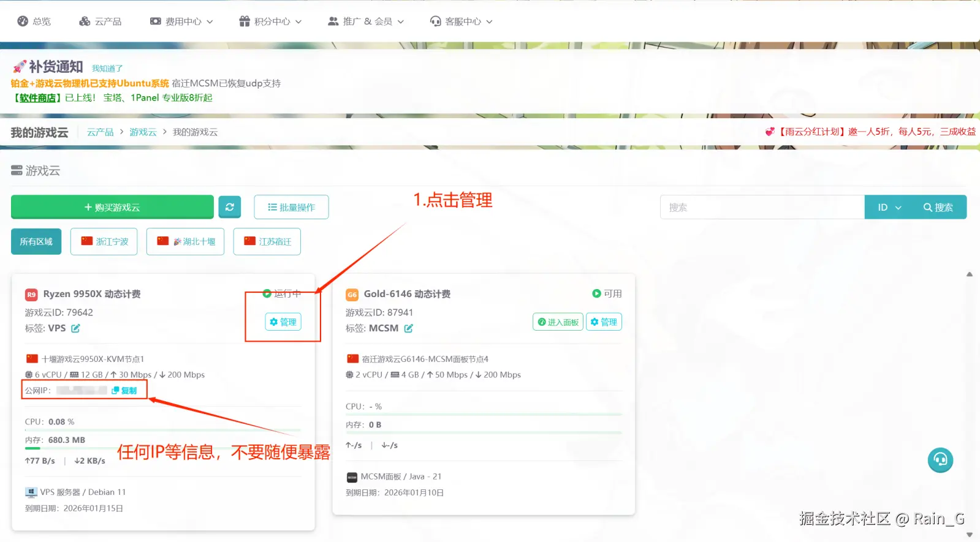
Task: Dismiss notice via 我知道了 link
Action: (x=107, y=69)
